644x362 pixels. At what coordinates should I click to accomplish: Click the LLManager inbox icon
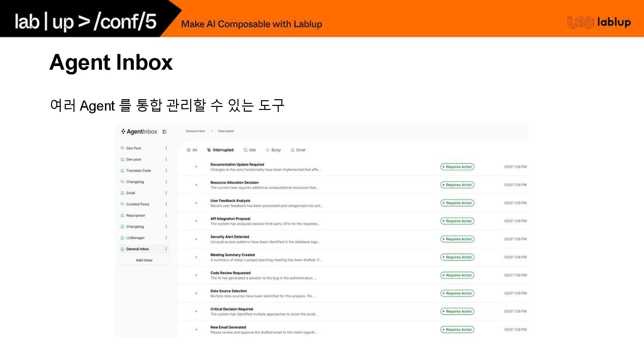coord(122,238)
